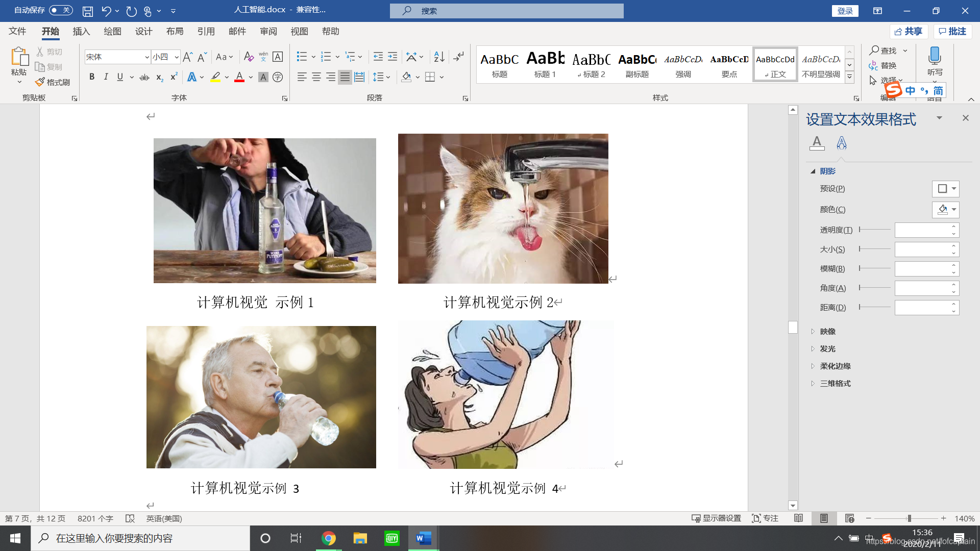Image resolution: width=980 pixels, height=551 pixels.
Task: Switch to Web Layout view in status bar
Action: pyautogui.click(x=849, y=518)
